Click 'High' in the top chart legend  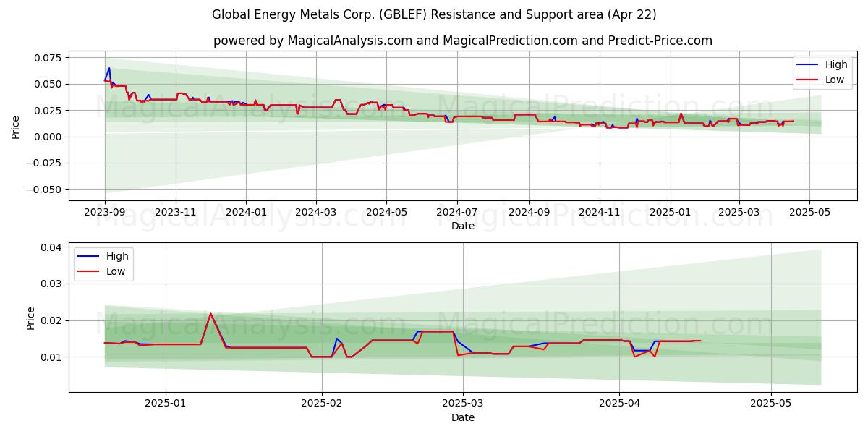tap(835, 64)
